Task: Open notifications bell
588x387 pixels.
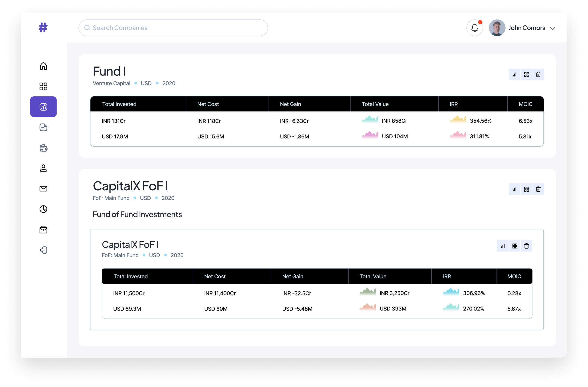Action: [475, 28]
